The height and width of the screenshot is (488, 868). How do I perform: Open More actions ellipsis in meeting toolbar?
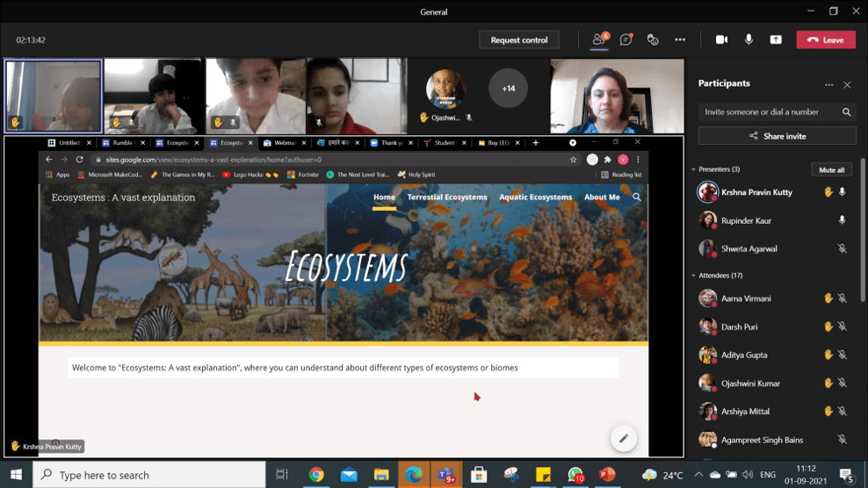(680, 39)
